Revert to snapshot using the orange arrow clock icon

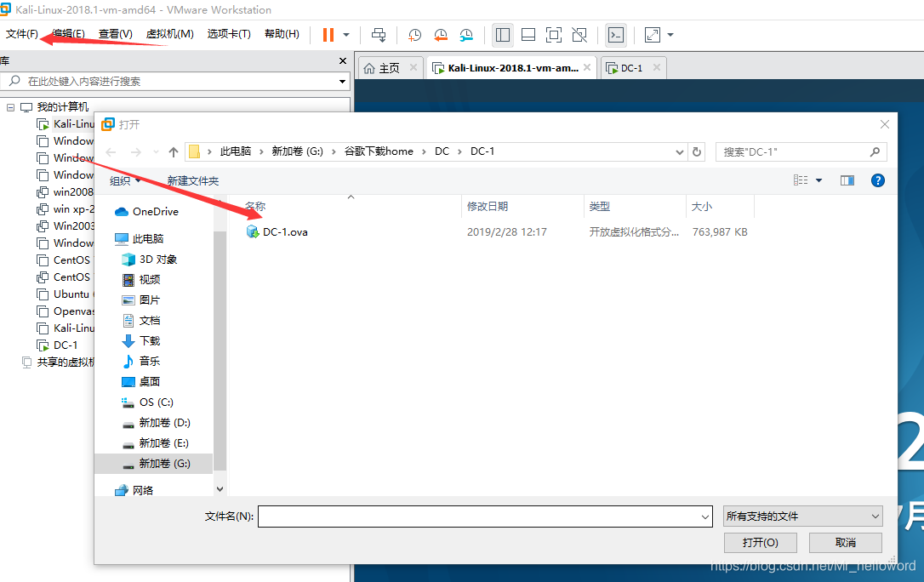pos(440,35)
